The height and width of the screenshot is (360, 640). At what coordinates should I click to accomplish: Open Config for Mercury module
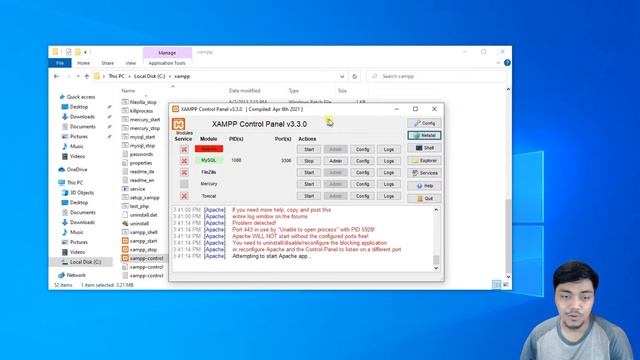coord(362,184)
